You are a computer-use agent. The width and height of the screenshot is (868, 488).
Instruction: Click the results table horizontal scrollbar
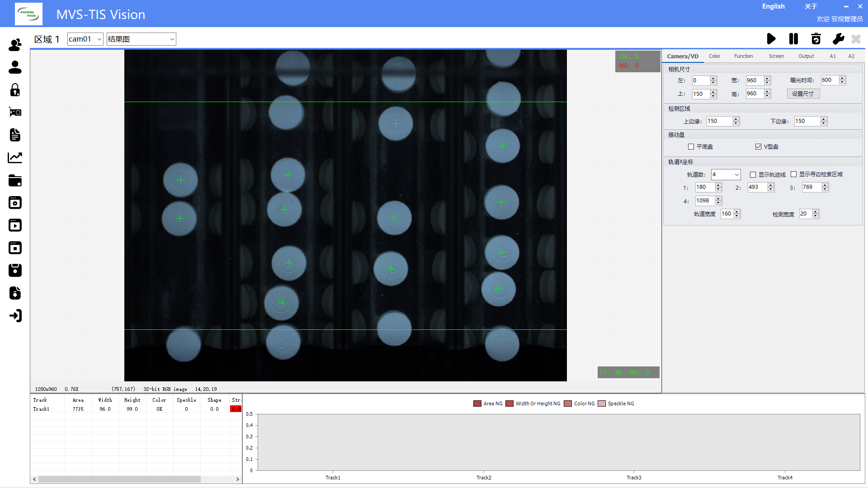[x=119, y=479]
